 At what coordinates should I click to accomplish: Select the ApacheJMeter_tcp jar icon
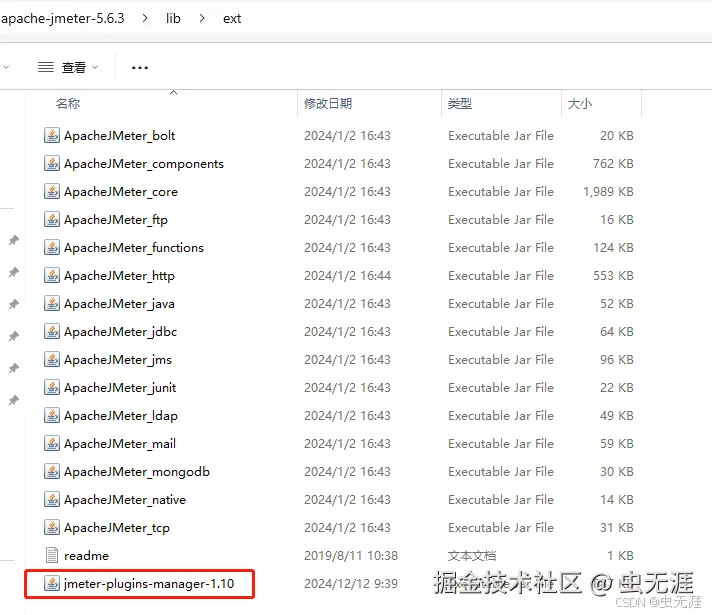point(52,528)
